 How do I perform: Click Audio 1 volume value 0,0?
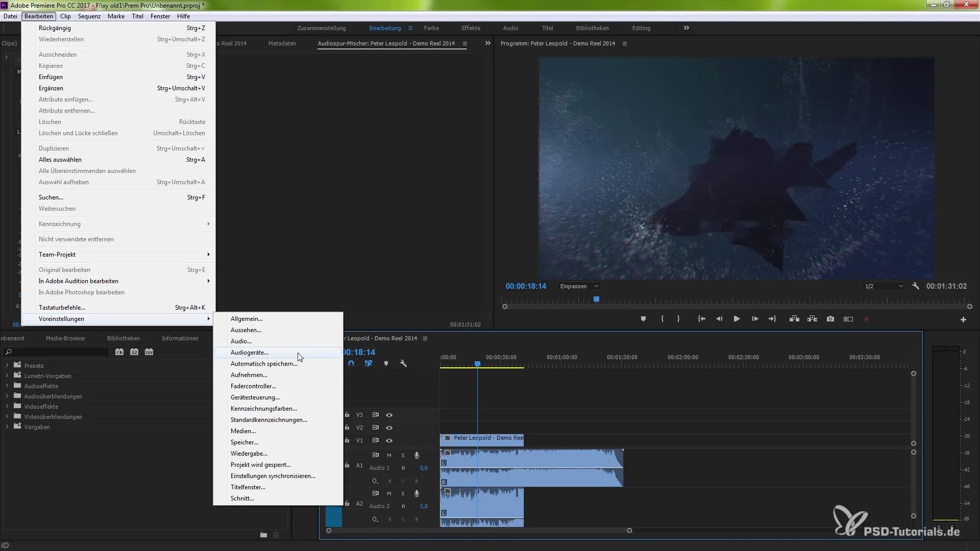tap(424, 468)
